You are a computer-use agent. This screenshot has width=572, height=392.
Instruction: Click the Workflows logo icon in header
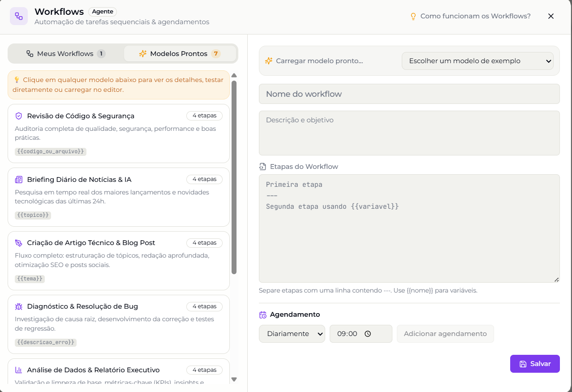(x=19, y=16)
